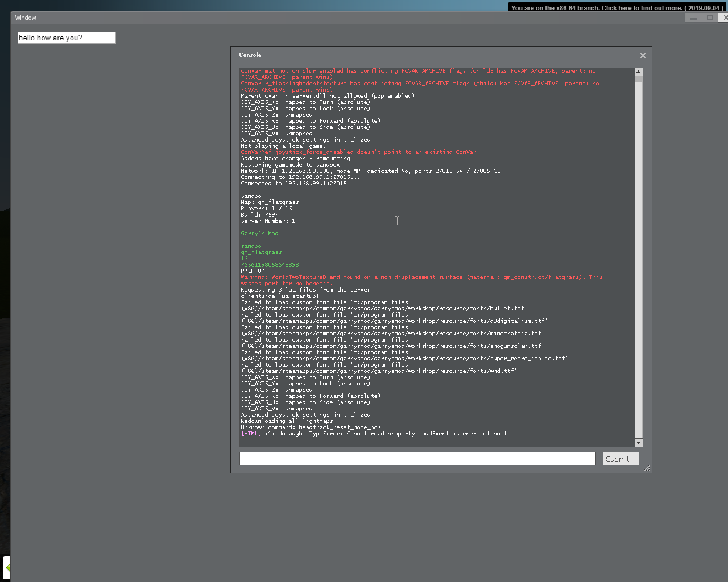Click the Console window title bar
This screenshot has width=728, height=582.
click(398, 55)
